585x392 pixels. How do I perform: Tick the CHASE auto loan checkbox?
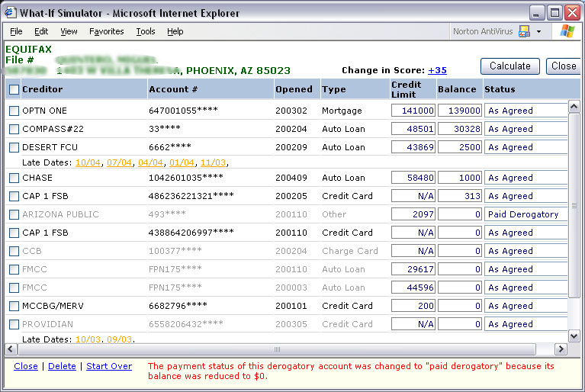(x=14, y=178)
